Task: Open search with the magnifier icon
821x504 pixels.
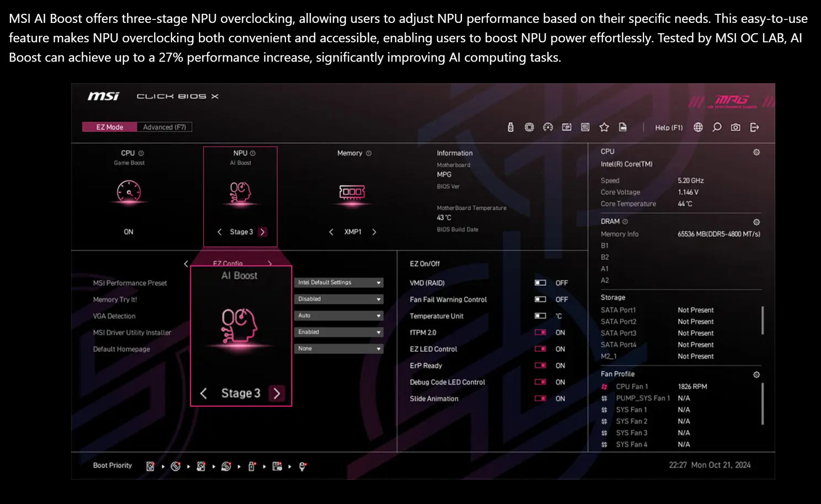Action: (717, 127)
